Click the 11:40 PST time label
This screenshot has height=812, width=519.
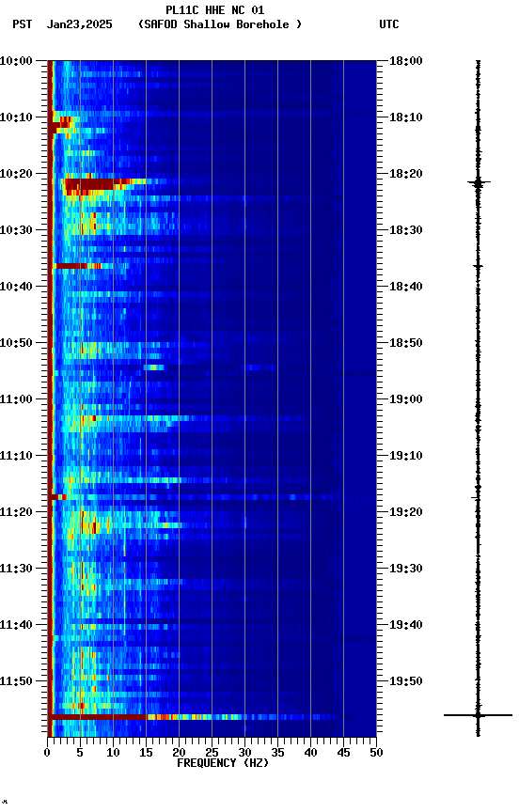pos(16,625)
